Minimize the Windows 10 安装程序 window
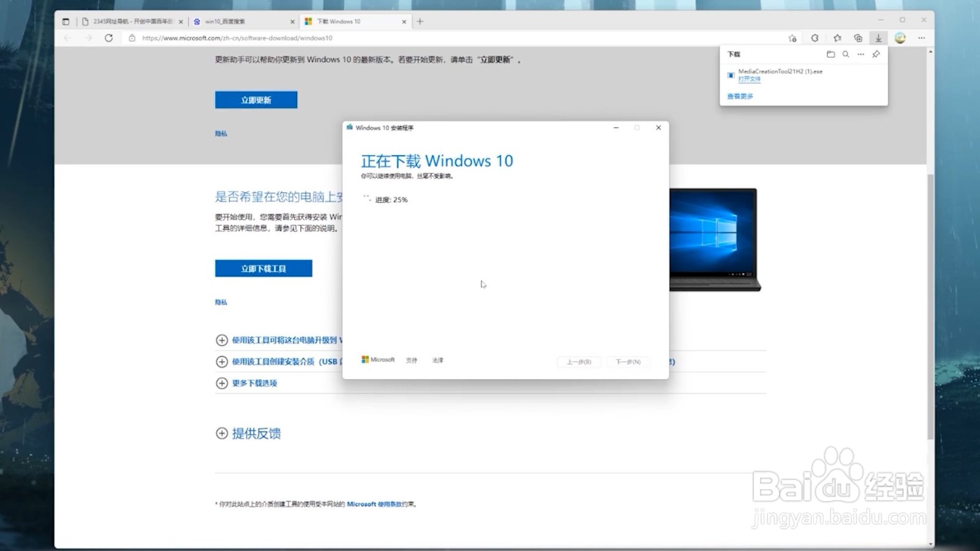This screenshot has height=551, width=980. [x=616, y=128]
